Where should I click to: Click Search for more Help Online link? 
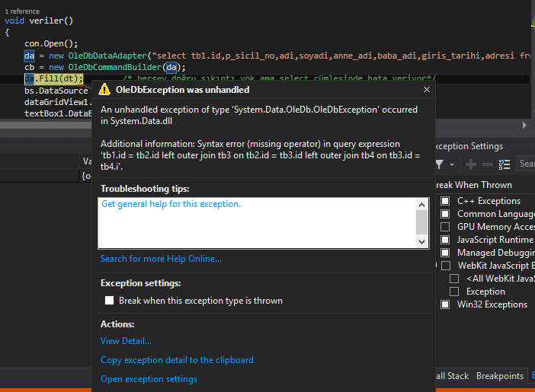161,259
